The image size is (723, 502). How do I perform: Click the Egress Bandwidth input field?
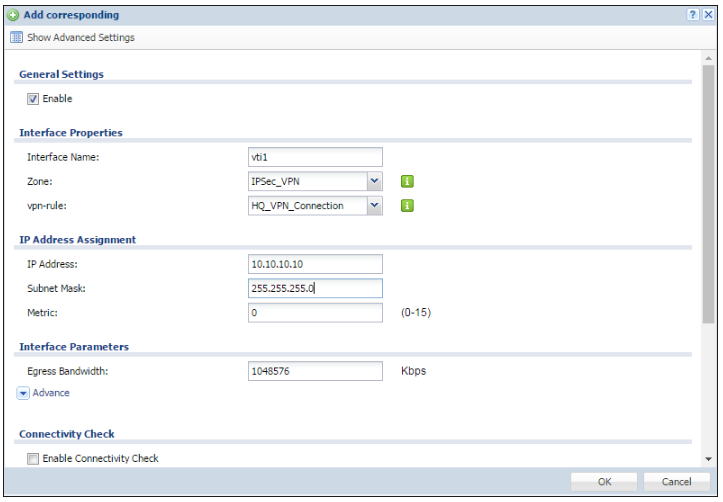click(315, 371)
